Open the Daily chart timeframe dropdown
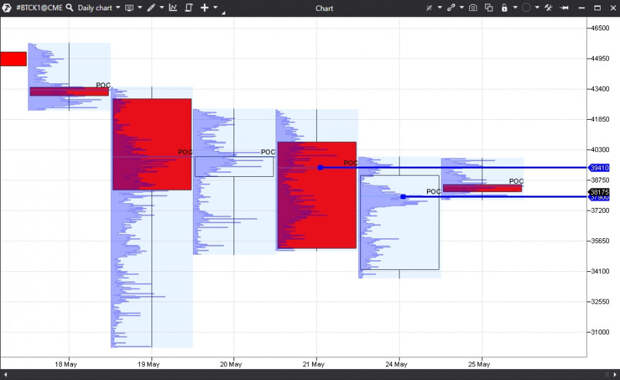This screenshot has height=380, width=620. 98,8
